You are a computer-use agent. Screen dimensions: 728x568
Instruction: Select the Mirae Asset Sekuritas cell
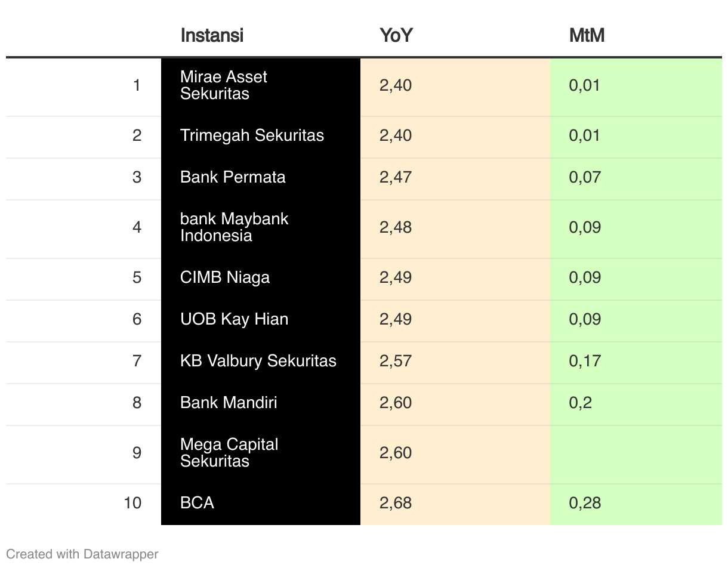point(261,85)
